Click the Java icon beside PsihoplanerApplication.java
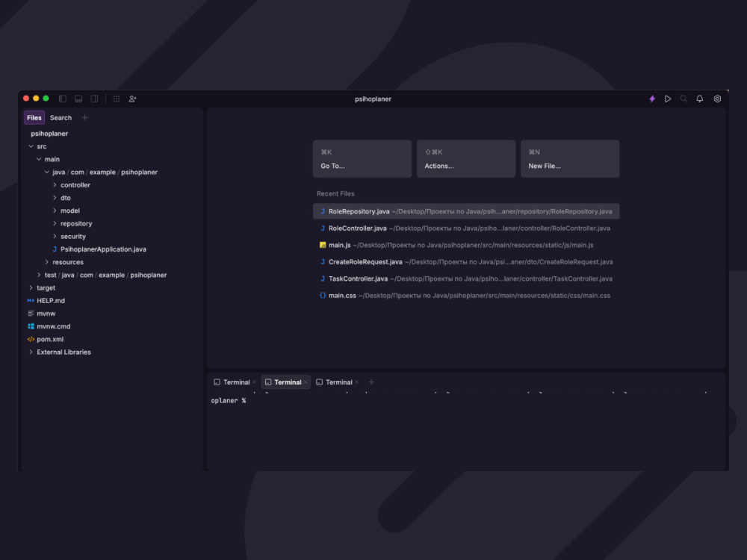Viewport: 747px width, 560px height. coord(55,249)
